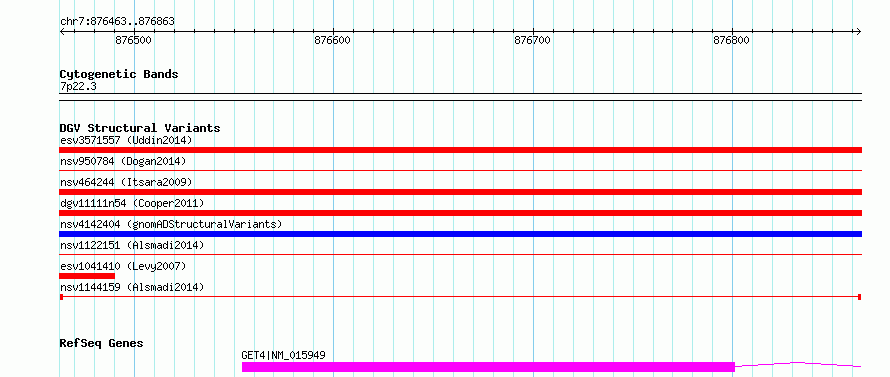
Task: Click the magenta GET4 exon block
Action: point(488,367)
